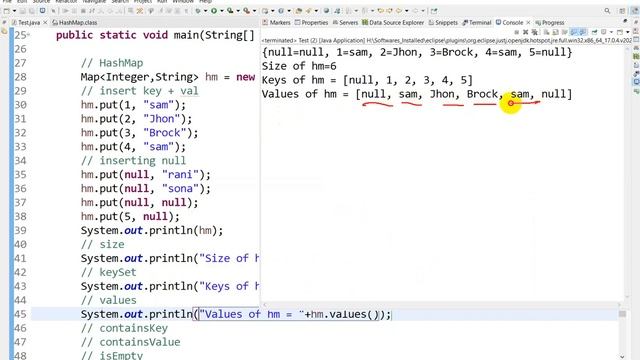Click the External Tools run icon

click(247, 11)
